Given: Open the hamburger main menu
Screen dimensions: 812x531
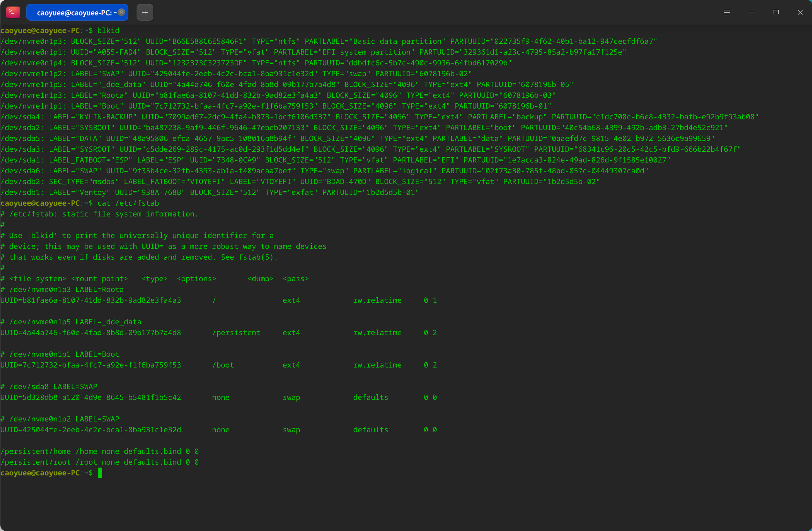Looking at the screenshot, I should coord(727,12).
